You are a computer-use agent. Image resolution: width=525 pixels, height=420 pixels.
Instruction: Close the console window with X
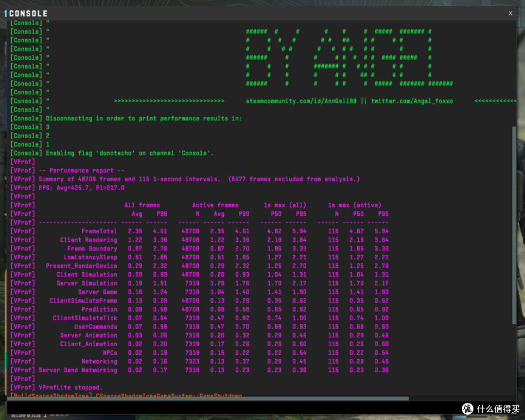tap(510, 13)
